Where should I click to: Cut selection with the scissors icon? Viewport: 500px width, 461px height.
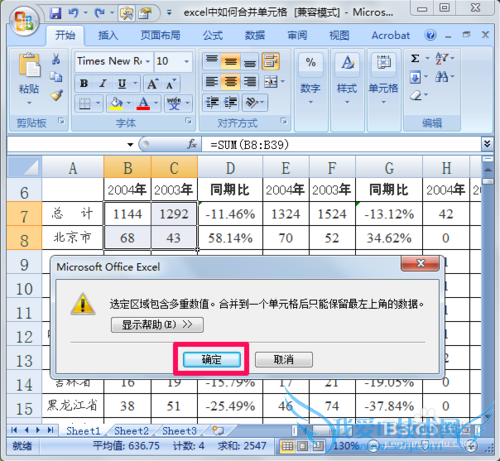click(56, 59)
